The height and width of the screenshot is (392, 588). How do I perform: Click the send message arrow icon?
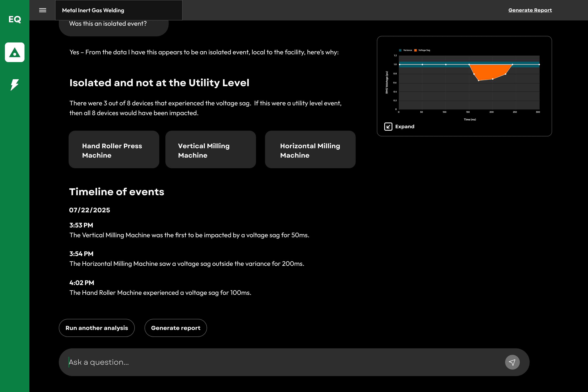point(512,362)
